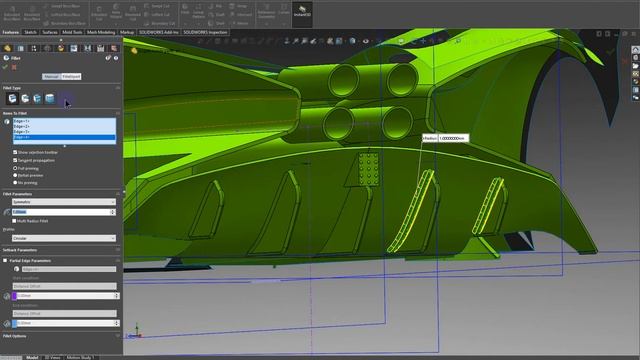Select the Linear Pattern tool
Viewport: 640px width, 360px height.
[198, 12]
